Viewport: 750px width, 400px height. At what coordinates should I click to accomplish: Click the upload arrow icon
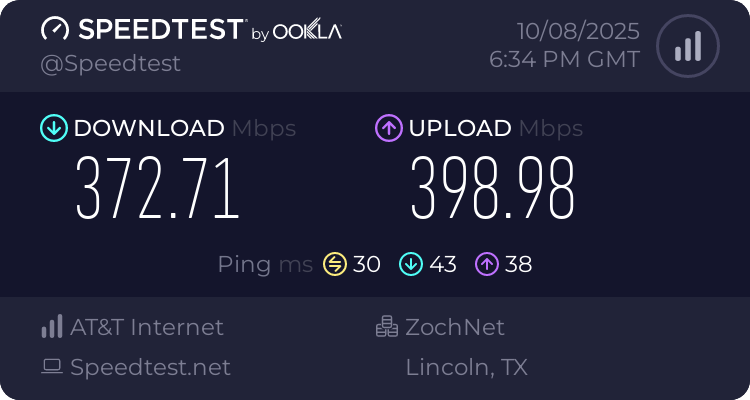click(x=388, y=128)
